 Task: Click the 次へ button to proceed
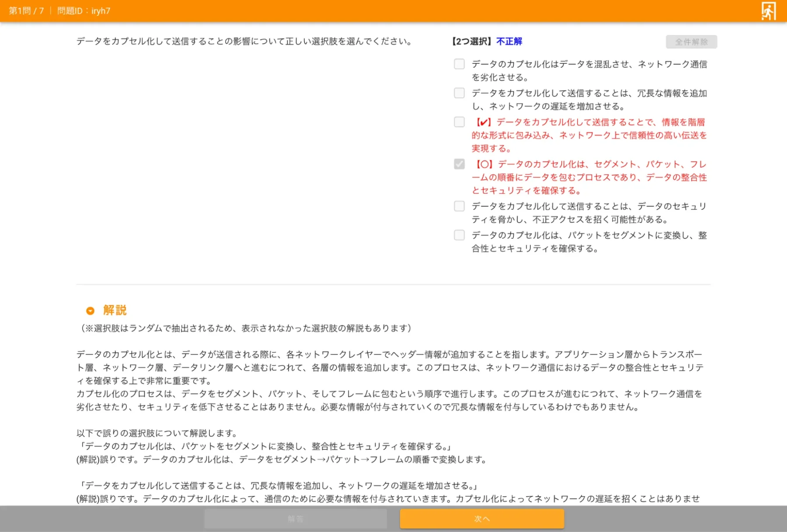(x=481, y=518)
